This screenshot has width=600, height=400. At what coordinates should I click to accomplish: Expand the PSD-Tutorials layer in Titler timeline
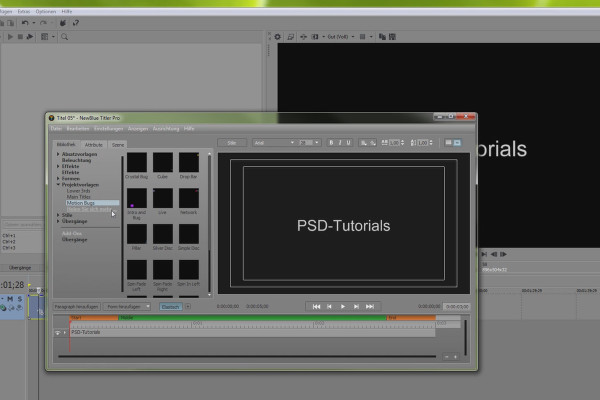pos(65,333)
